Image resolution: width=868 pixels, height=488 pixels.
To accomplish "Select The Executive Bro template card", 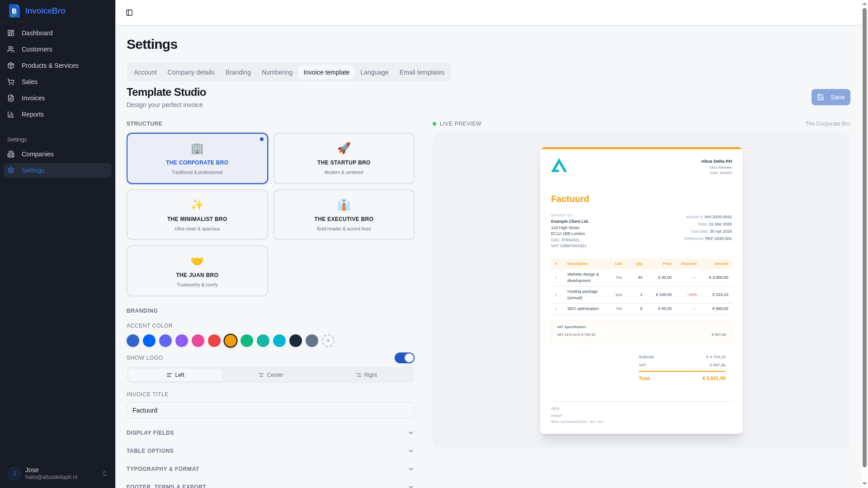I will click(x=344, y=215).
